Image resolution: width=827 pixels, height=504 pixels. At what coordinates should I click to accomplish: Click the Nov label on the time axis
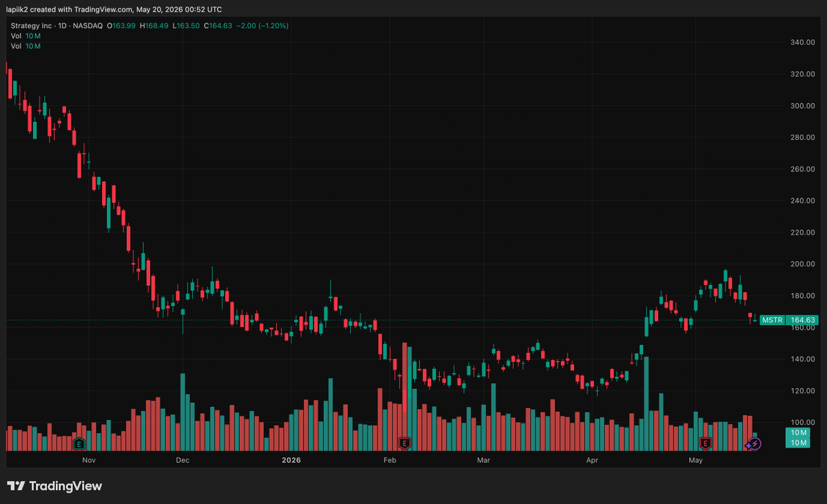point(88,459)
